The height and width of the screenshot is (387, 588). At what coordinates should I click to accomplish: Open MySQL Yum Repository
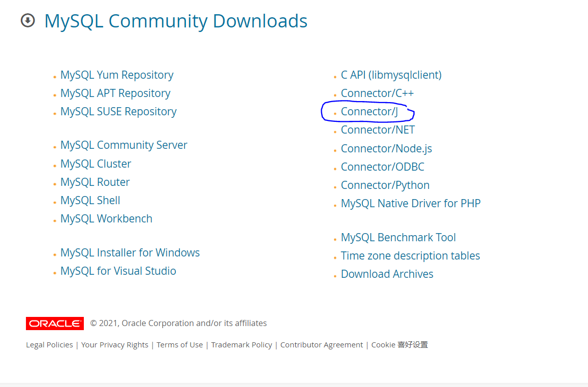pyautogui.click(x=116, y=75)
